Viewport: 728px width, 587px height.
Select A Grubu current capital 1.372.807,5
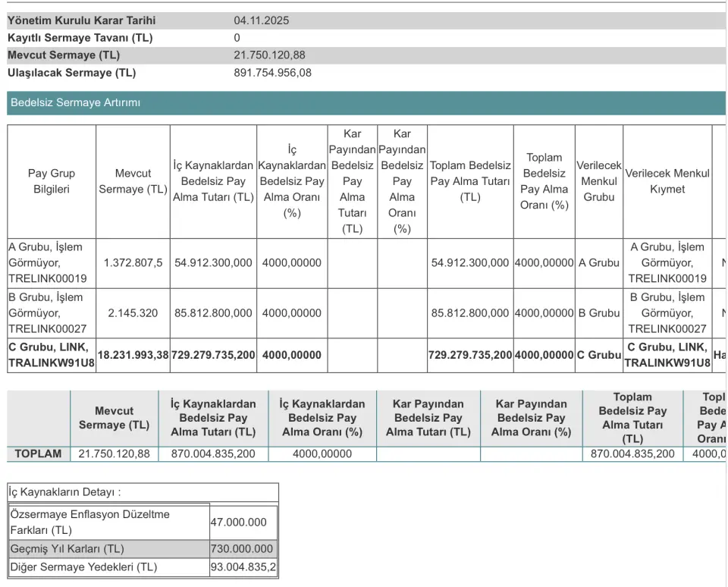133,262
